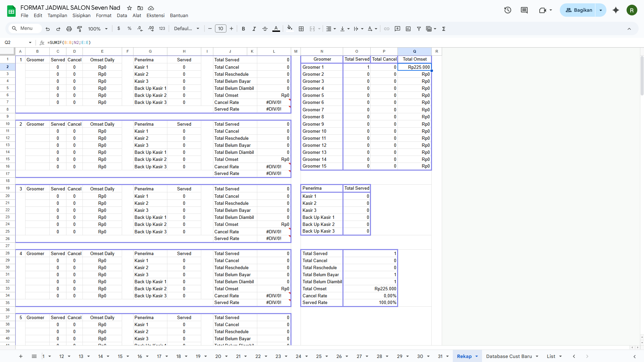Screen dimensions: 644x362
Task: Click the print icon
Action: [69, 29]
